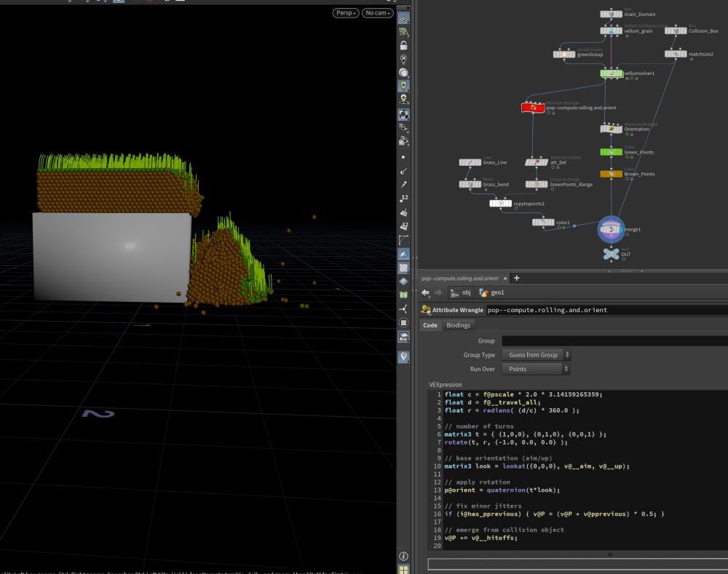Click the highlighted background image icon
728x574 pixels.
point(403,337)
